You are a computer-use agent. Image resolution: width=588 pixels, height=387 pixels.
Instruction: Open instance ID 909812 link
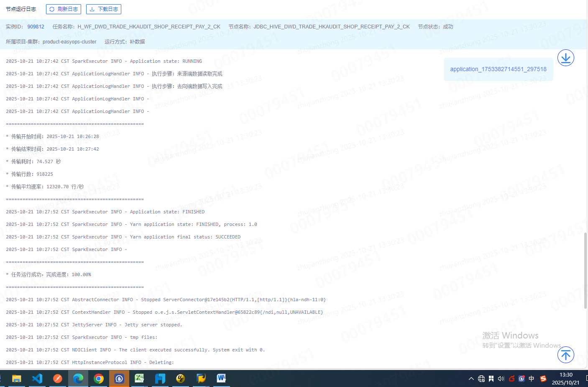pos(36,27)
